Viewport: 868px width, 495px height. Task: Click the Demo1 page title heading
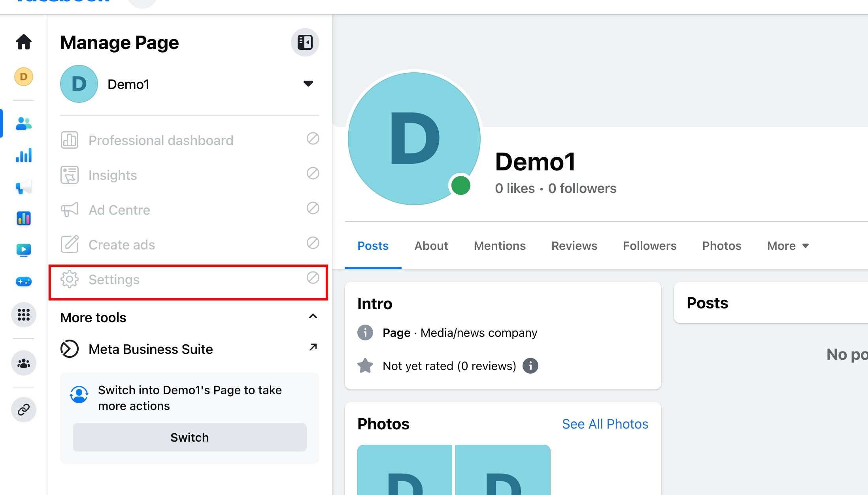pyautogui.click(x=535, y=162)
